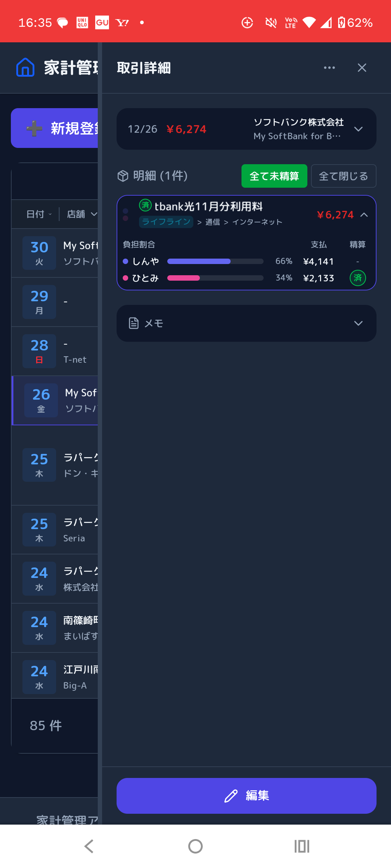Tap the blue home icon

(25, 68)
